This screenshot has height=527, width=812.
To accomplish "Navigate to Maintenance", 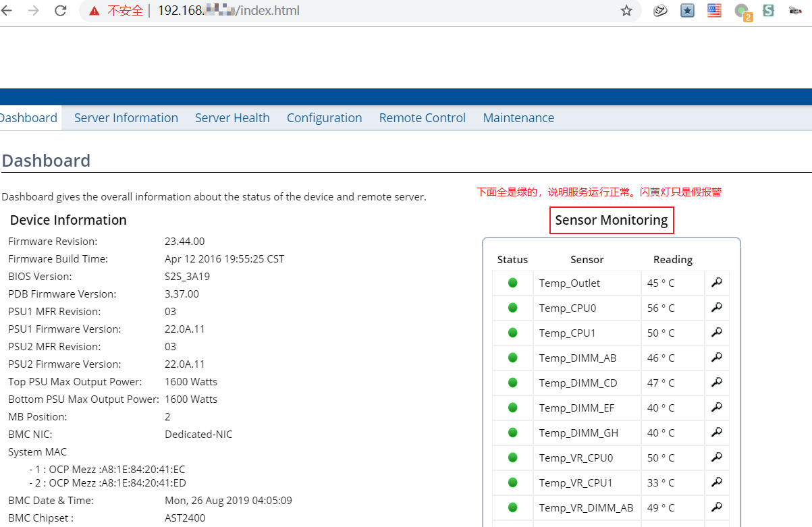I will (518, 117).
